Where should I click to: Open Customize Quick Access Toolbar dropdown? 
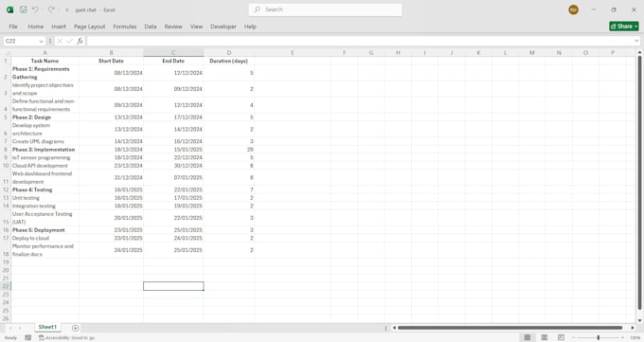[x=67, y=9]
